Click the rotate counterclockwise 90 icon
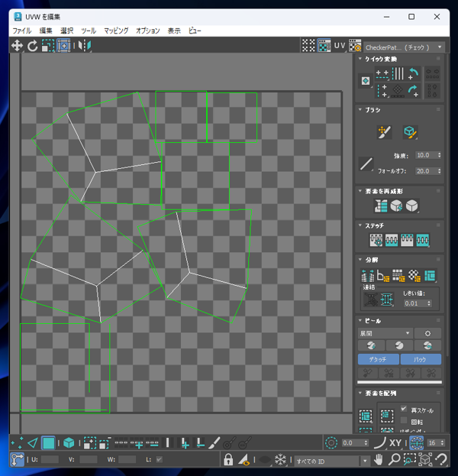Viewport: 458px width, 476px height. 414,74
